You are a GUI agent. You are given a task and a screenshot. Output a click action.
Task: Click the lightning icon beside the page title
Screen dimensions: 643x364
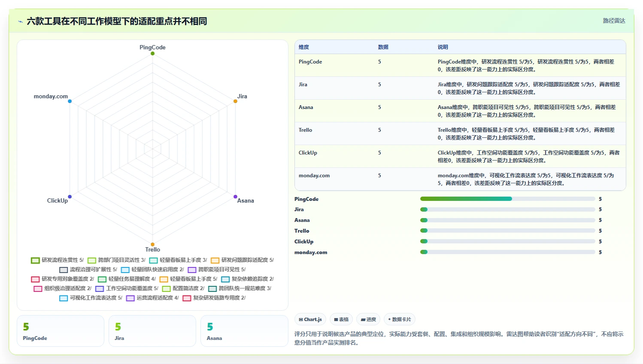[x=20, y=21]
